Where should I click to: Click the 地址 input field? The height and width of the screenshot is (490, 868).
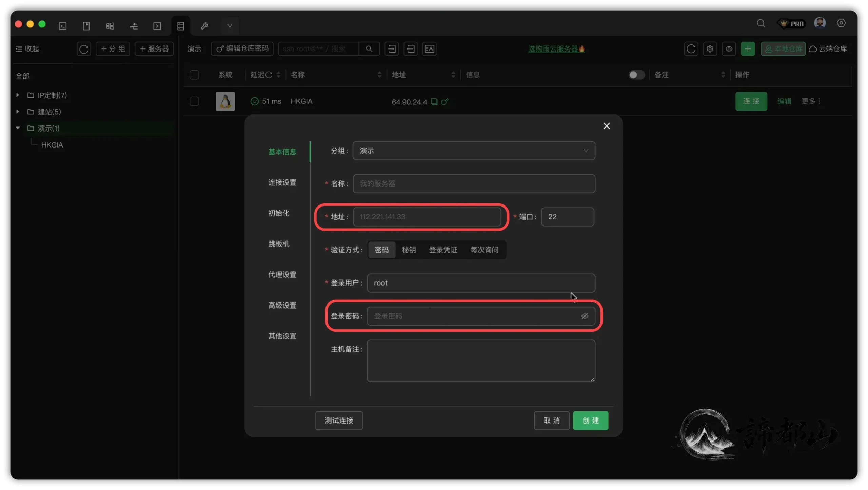tap(427, 217)
